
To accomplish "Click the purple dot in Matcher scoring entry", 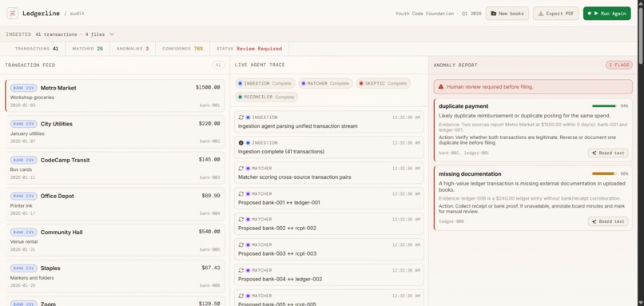I will [248, 169].
